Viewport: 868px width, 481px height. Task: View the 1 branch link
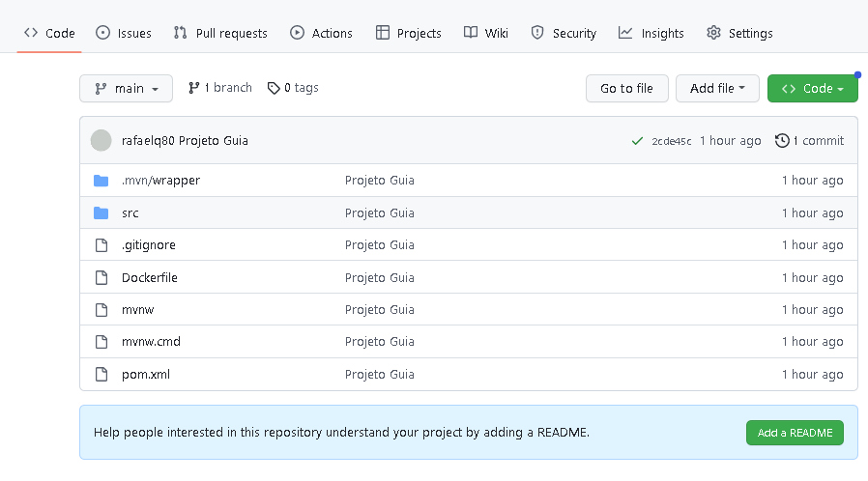click(220, 88)
